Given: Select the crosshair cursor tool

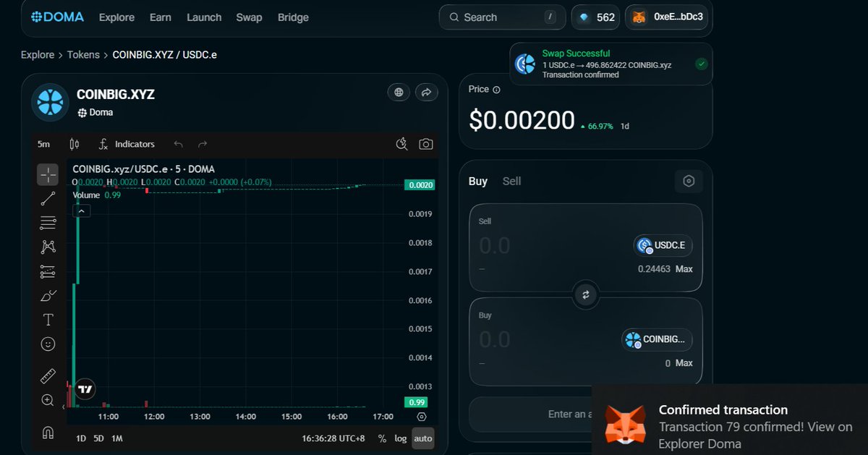Looking at the screenshot, I should pyautogui.click(x=48, y=174).
